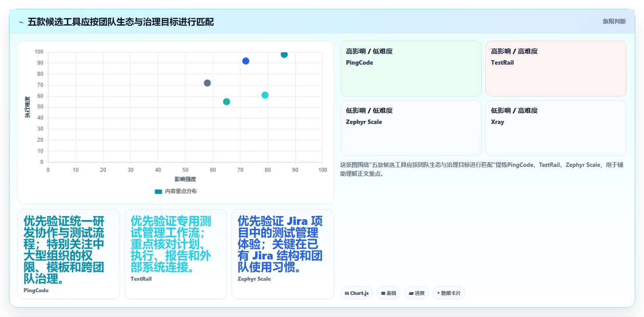Image resolution: width=644 pixels, height=317 pixels.
Task: Click the 低影响 / 低难度 quadrant heading
Action: pyautogui.click(x=369, y=111)
